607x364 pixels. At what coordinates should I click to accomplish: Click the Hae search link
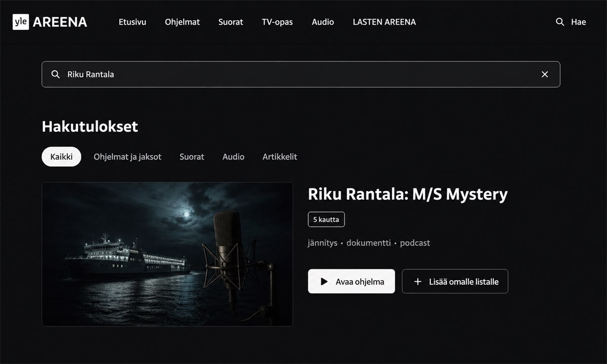578,22
